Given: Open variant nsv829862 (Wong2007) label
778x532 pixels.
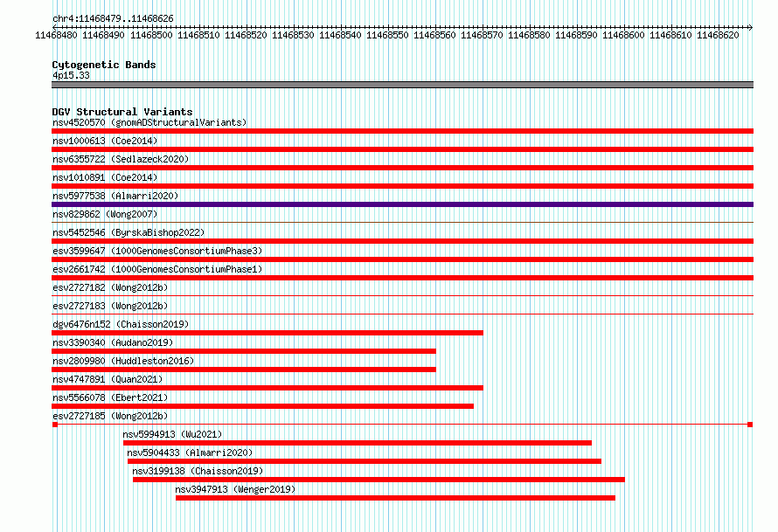Looking at the screenshot, I should click(x=105, y=214).
